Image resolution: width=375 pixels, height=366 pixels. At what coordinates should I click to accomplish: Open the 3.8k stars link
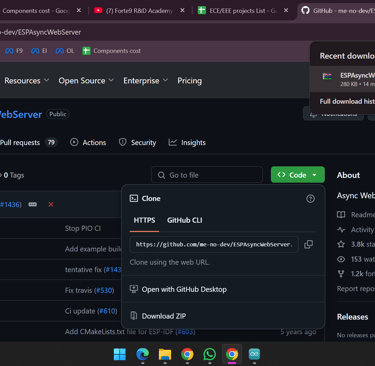[x=356, y=244]
